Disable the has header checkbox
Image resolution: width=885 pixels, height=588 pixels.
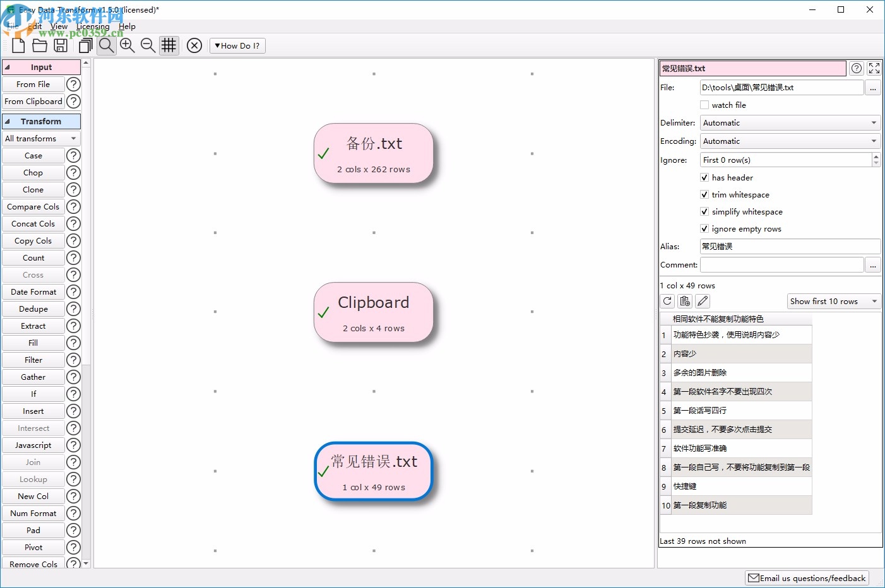tap(704, 177)
